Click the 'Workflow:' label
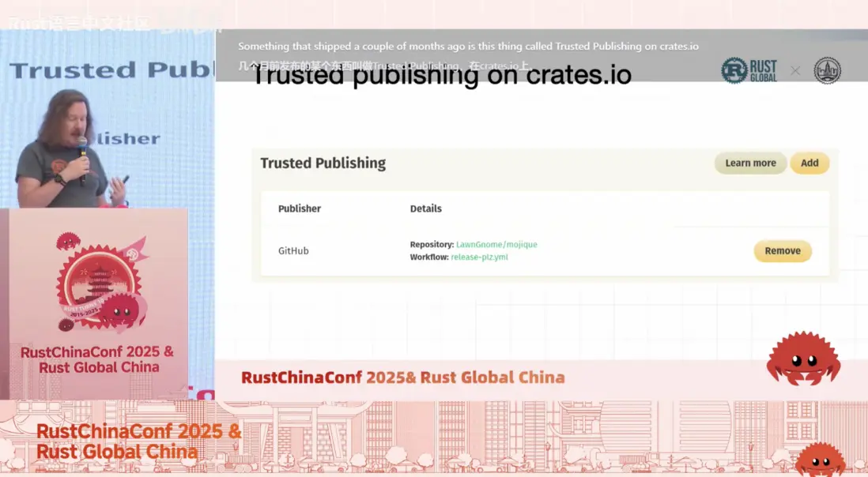Viewport: 868px width, 477px height. 429,257
